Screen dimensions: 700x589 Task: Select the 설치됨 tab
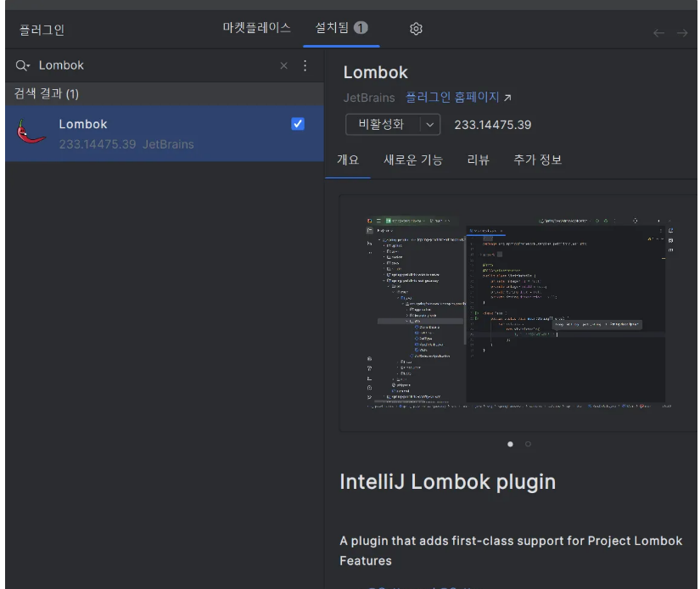click(342, 28)
